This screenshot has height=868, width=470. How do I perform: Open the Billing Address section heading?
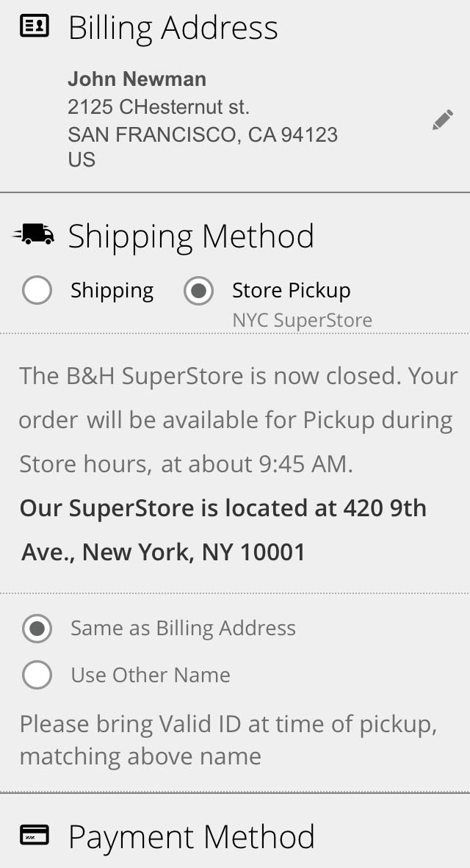173,28
